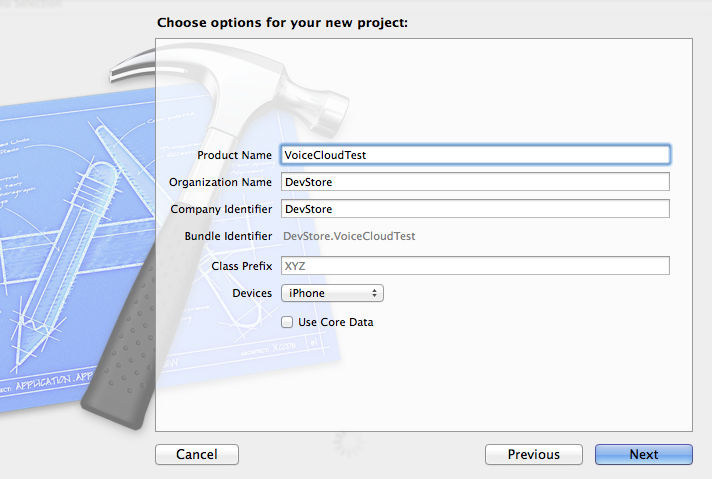Click the "Use Core Data" label text
The height and width of the screenshot is (479, 712).
[x=336, y=322]
